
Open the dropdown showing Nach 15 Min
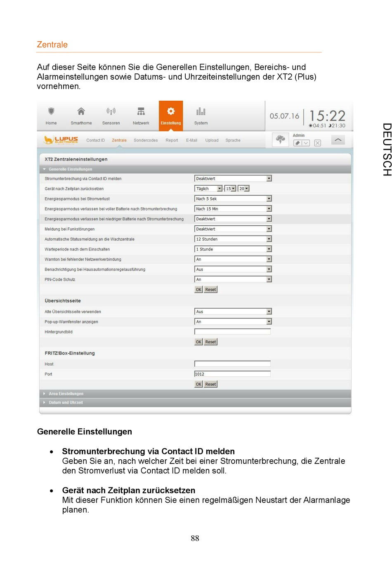point(233,209)
